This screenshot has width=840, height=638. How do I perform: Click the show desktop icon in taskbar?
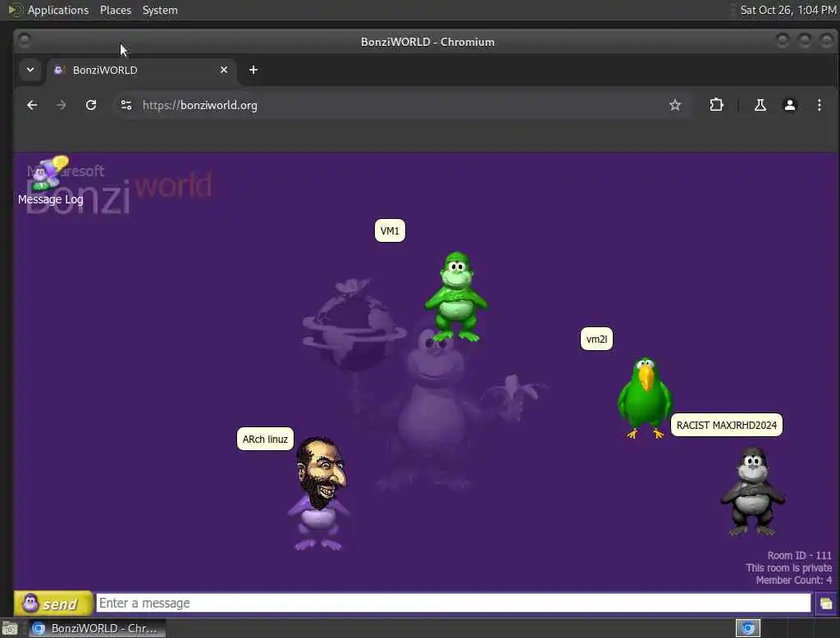10,628
